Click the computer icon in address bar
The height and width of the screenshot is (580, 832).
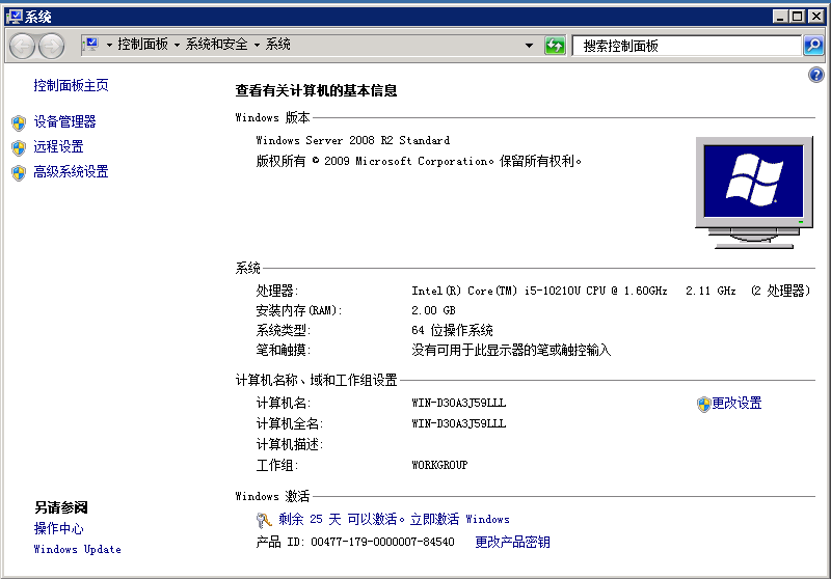coord(91,45)
